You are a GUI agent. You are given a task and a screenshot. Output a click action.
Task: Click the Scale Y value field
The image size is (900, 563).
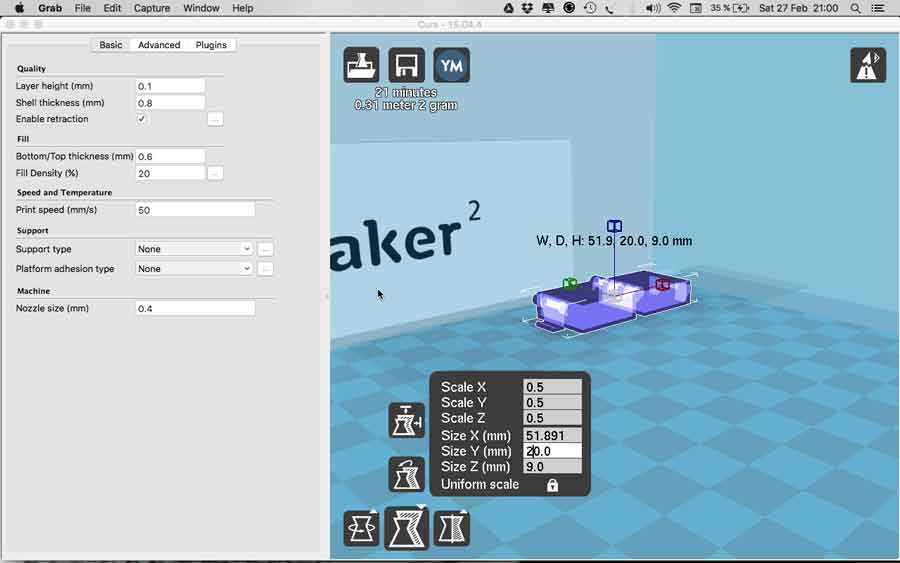552,402
